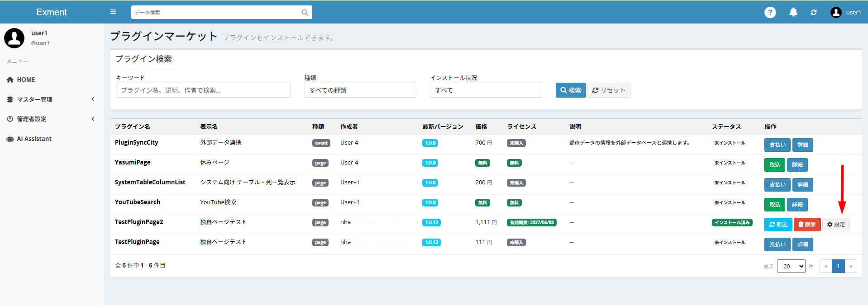Click the 1.0.12 version badge

[431, 223]
